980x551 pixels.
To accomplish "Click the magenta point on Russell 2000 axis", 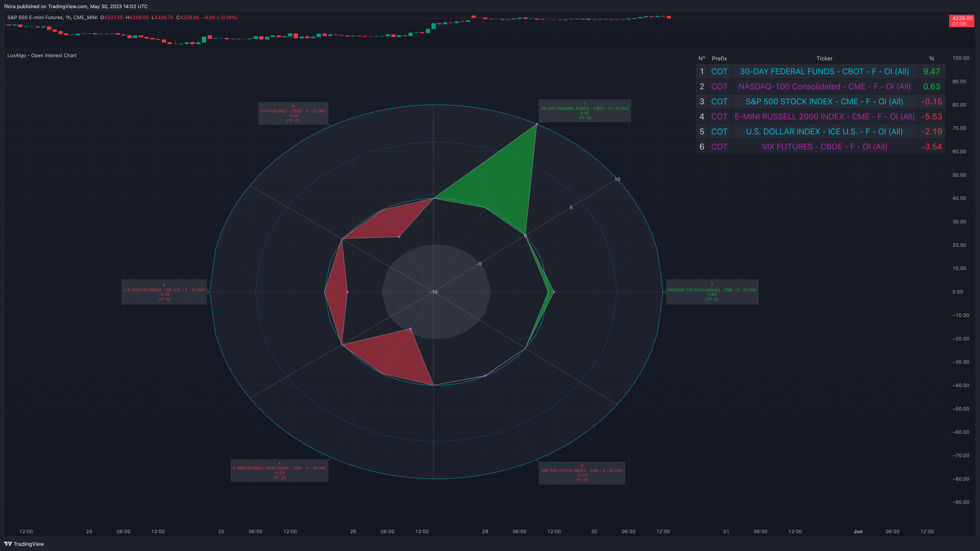I will (411, 329).
